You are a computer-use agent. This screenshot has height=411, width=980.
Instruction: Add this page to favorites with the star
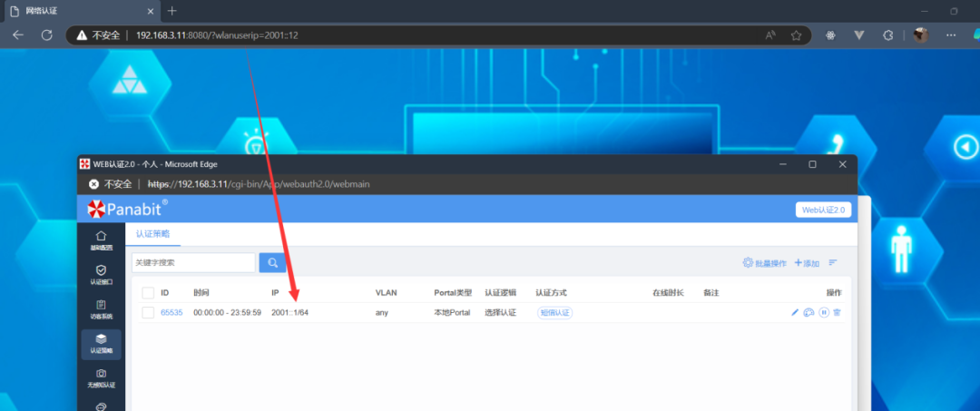tap(797, 35)
